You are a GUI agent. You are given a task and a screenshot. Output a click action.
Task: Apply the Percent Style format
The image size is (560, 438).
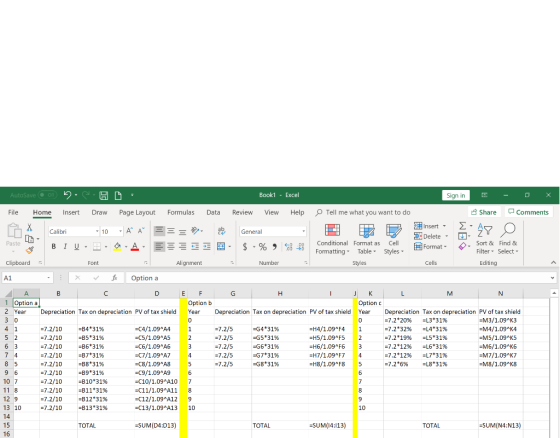[x=262, y=247]
